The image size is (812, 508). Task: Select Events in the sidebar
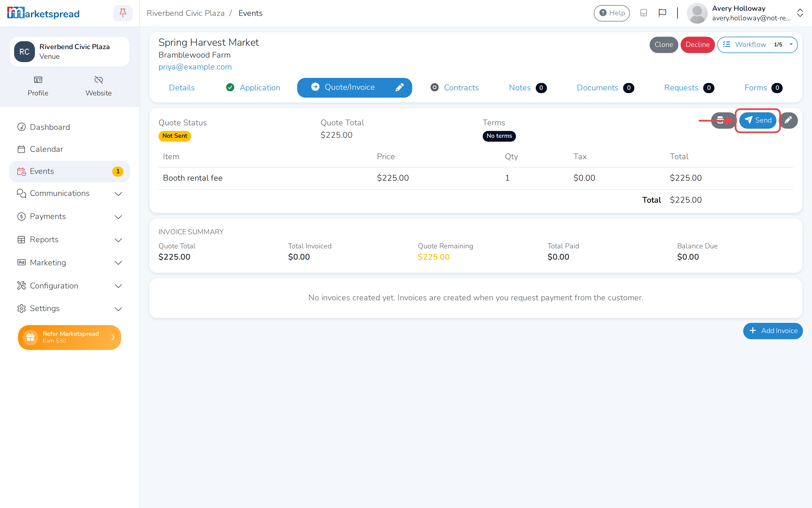point(69,171)
